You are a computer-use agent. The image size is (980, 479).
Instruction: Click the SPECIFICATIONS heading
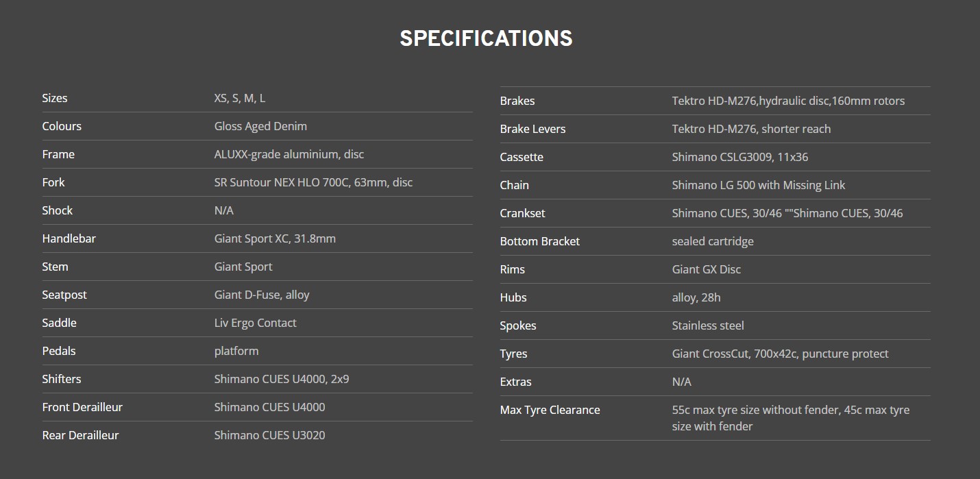(486, 38)
